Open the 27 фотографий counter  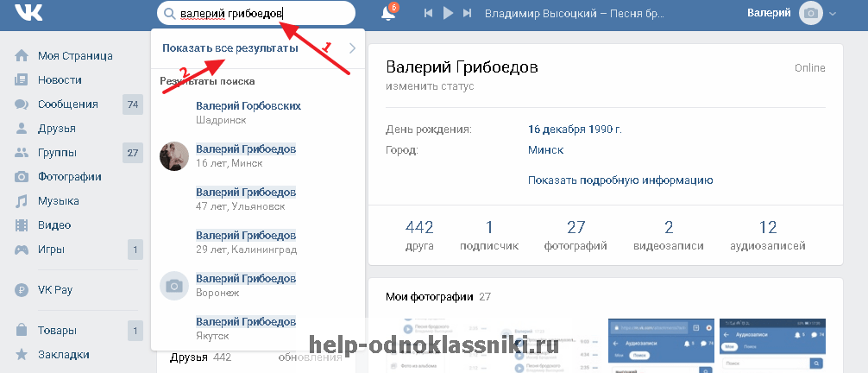tap(576, 236)
